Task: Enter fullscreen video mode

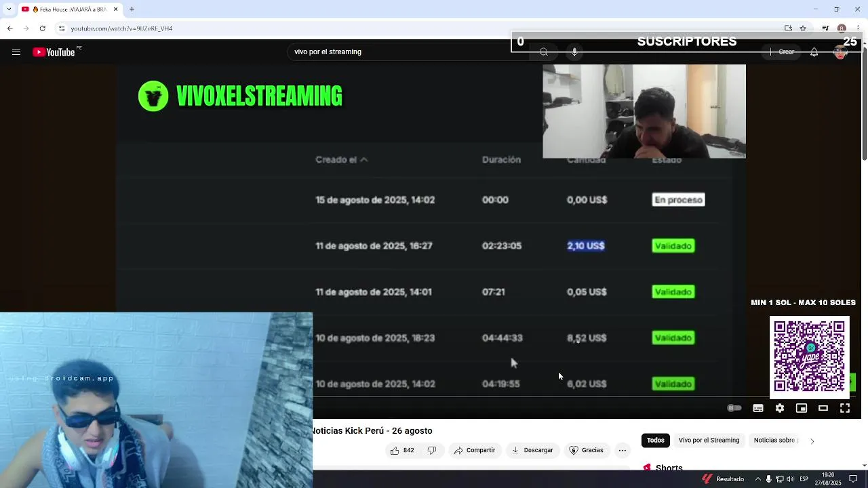Action: [845, 408]
